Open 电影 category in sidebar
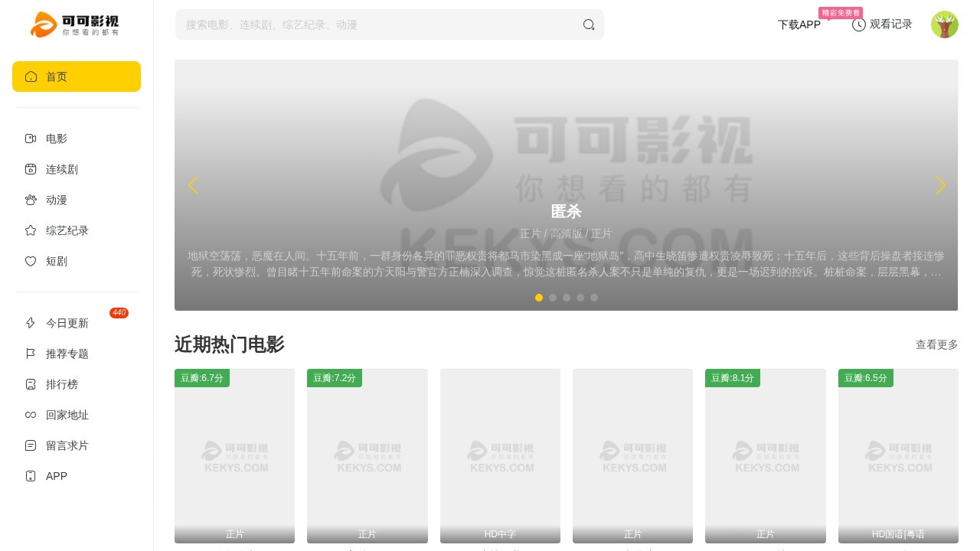 coord(57,139)
